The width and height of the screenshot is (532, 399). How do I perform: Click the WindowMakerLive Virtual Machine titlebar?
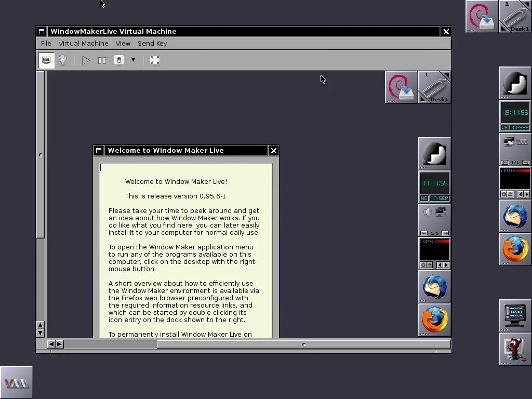pos(244,32)
